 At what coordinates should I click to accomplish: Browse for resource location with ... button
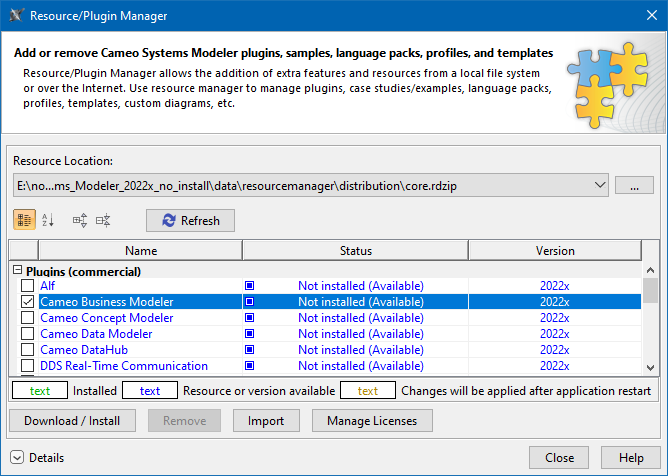click(x=634, y=185)
